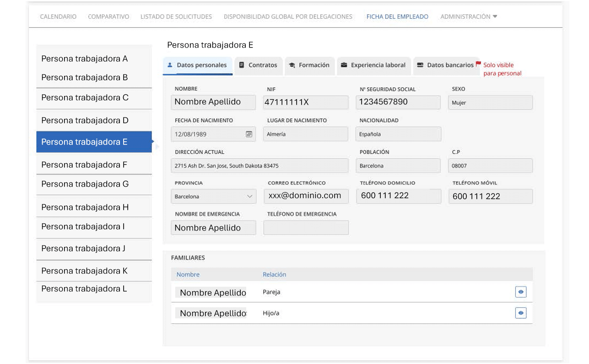Click the briefcase icon on Experiencia laboral tab
The image size is (589, 364).
click(x=344, y=65)
